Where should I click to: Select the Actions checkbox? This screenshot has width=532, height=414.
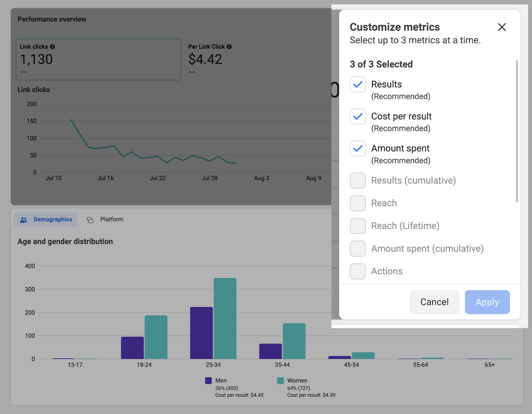tap(357, 271)
